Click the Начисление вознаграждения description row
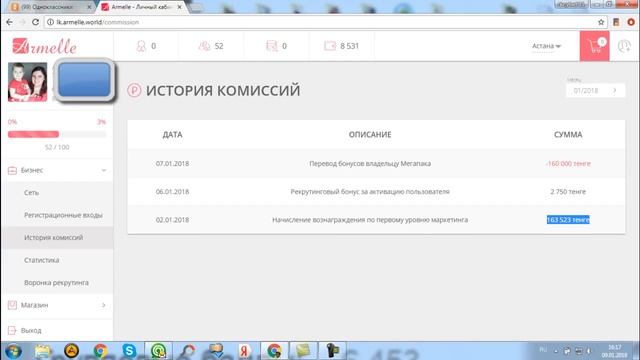 coord(370,220)
